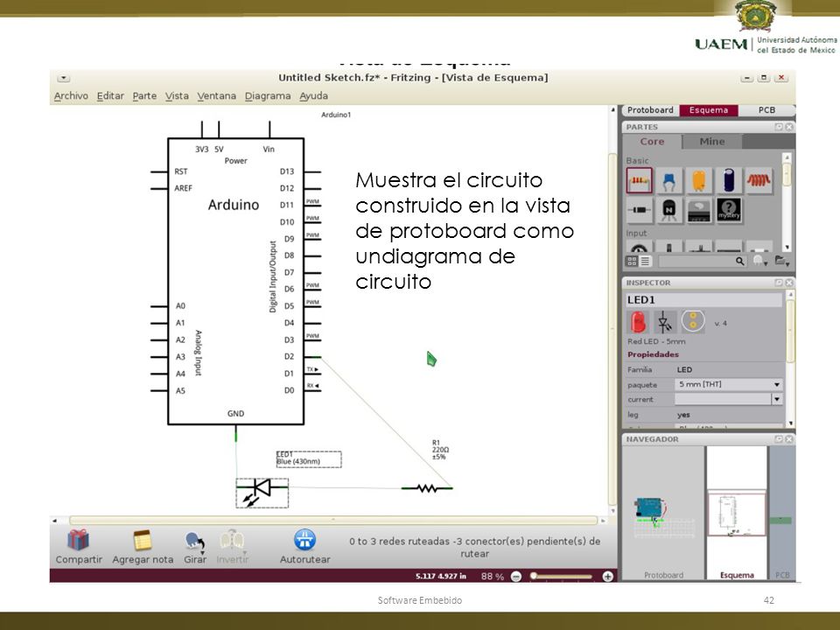The height and width of the screenshot is (630, 840).
Task: Click the Agregar nota notepad icon
Action: point(143,540)
